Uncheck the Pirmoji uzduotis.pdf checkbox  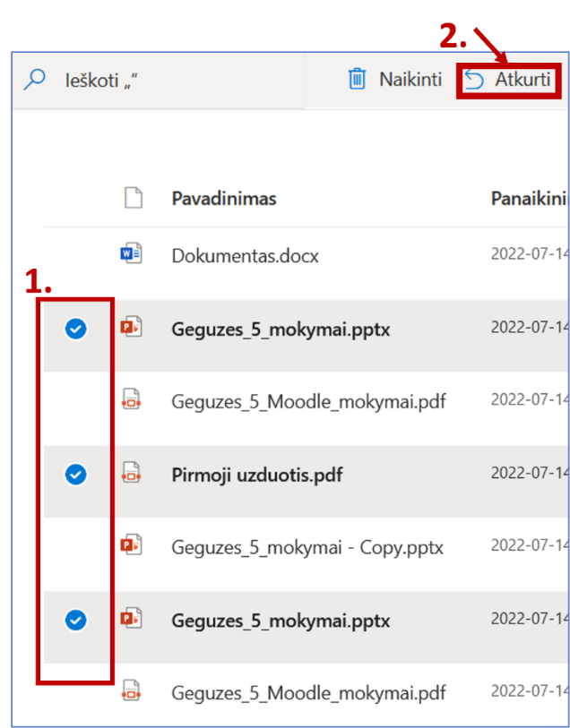click(76, 475)
